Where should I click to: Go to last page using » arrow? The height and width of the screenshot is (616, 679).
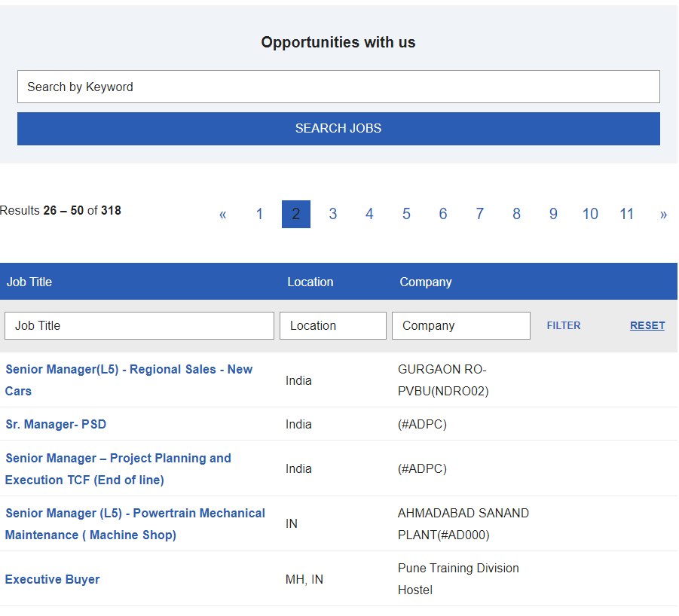point(663,214)
